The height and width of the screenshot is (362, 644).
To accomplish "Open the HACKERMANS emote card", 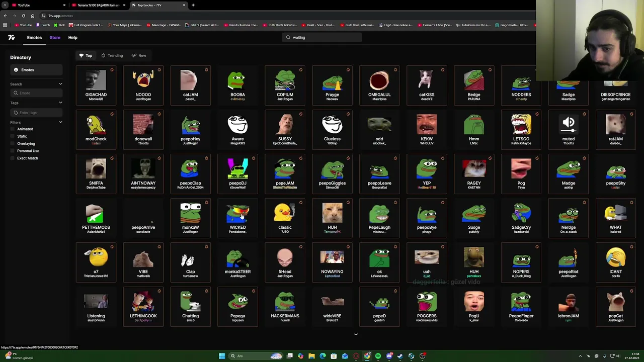I will coord(285,307).
